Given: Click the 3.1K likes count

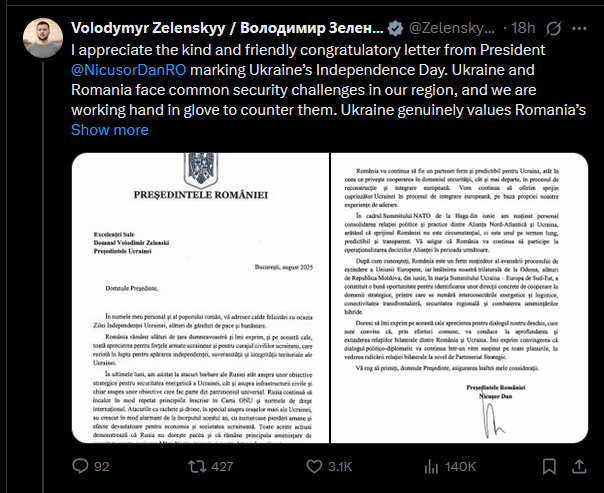Looking at the screenshot, I should click(340, 466).
